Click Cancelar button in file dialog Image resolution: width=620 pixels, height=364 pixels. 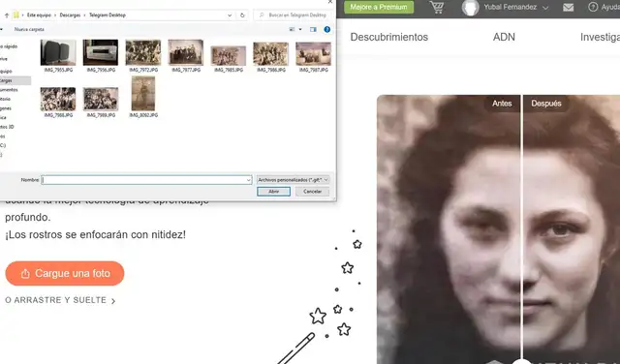pyautogui.click(x=312, y=192)
